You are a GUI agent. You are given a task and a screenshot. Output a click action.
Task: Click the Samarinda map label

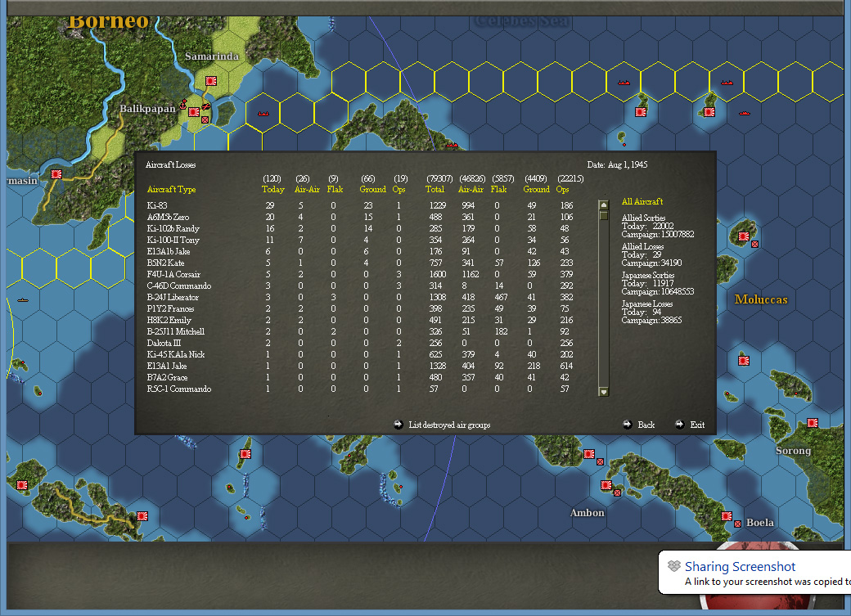[x=212, y=56]
